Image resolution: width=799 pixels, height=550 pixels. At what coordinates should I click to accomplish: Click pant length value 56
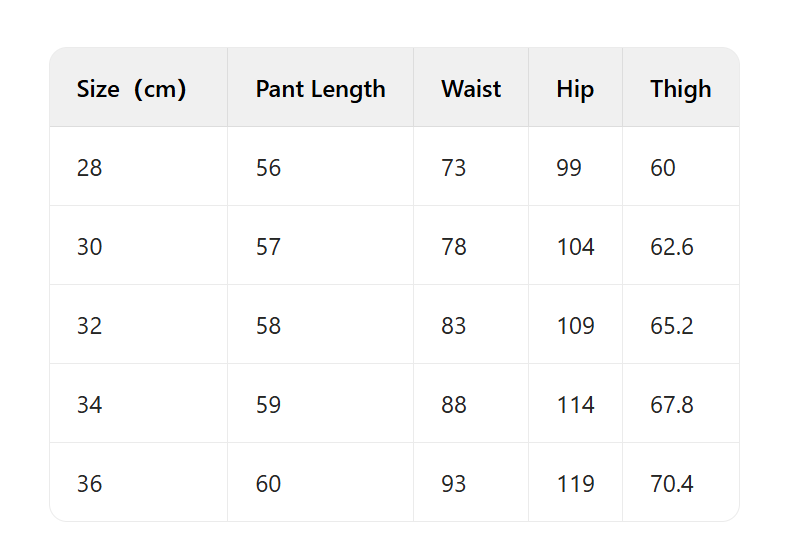(x=268, y=168)
